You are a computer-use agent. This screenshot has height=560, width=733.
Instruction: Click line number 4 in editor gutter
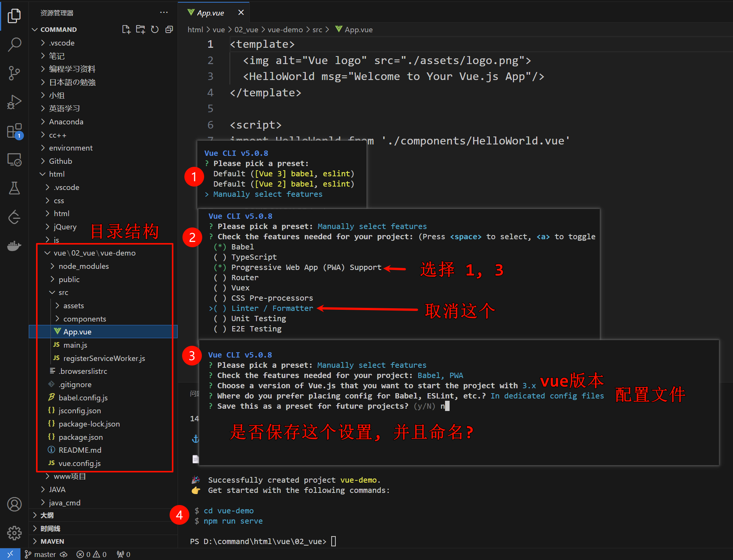tap(210, 93)
